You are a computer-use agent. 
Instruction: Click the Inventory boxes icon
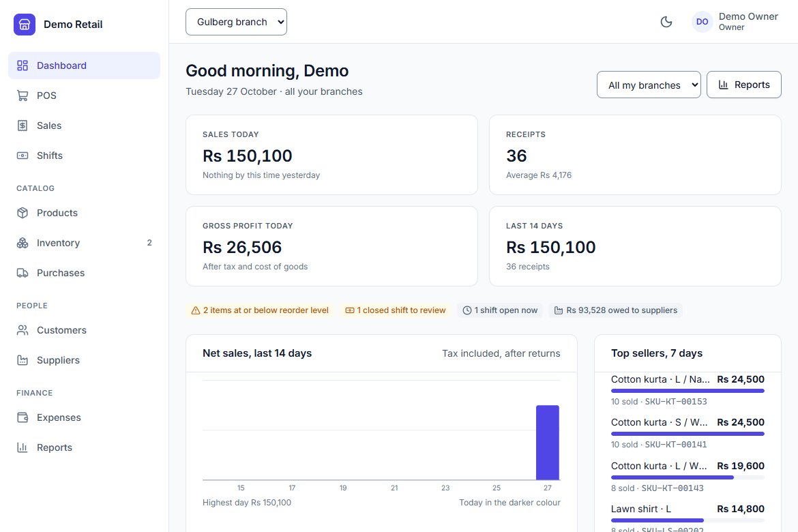[x=23, y=243]
